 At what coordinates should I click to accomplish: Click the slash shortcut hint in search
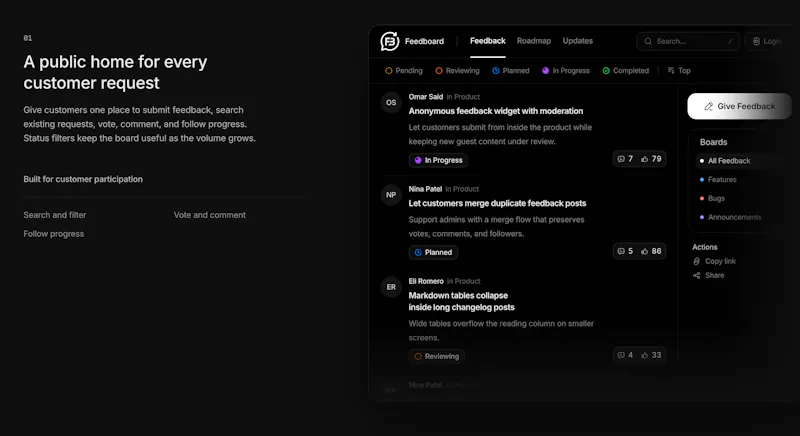730,41
